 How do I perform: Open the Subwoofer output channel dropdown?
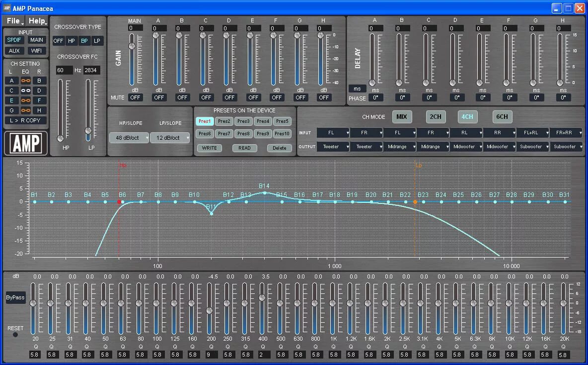[532, 147]
